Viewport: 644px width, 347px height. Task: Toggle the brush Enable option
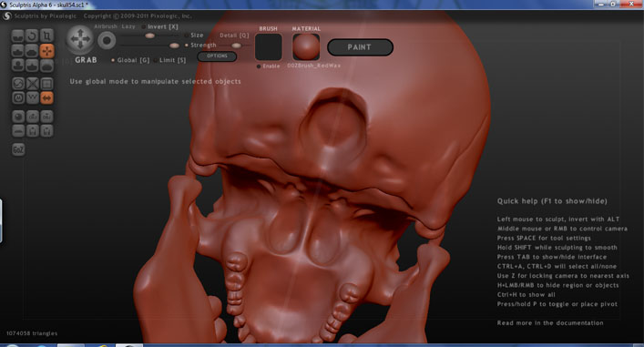tap(268, 66)
